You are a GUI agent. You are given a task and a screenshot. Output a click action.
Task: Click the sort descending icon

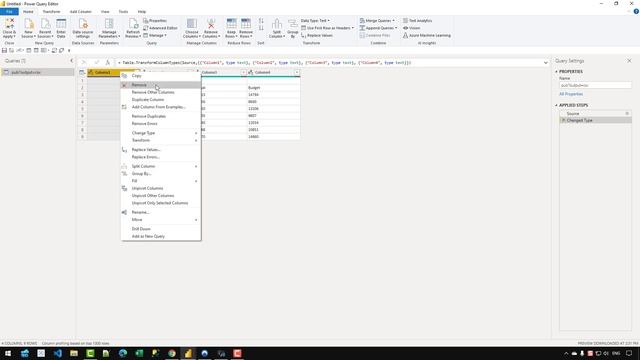click(261, 28)
